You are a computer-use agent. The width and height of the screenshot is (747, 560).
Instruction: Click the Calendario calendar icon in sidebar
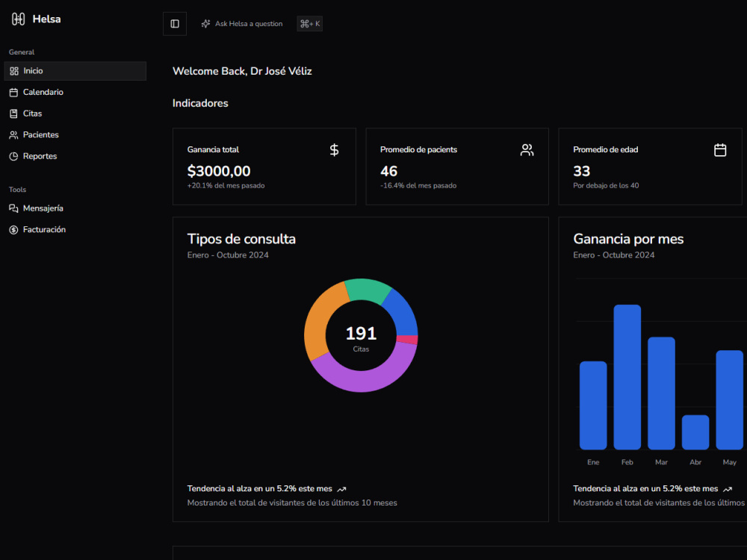[x=13, y=93]
